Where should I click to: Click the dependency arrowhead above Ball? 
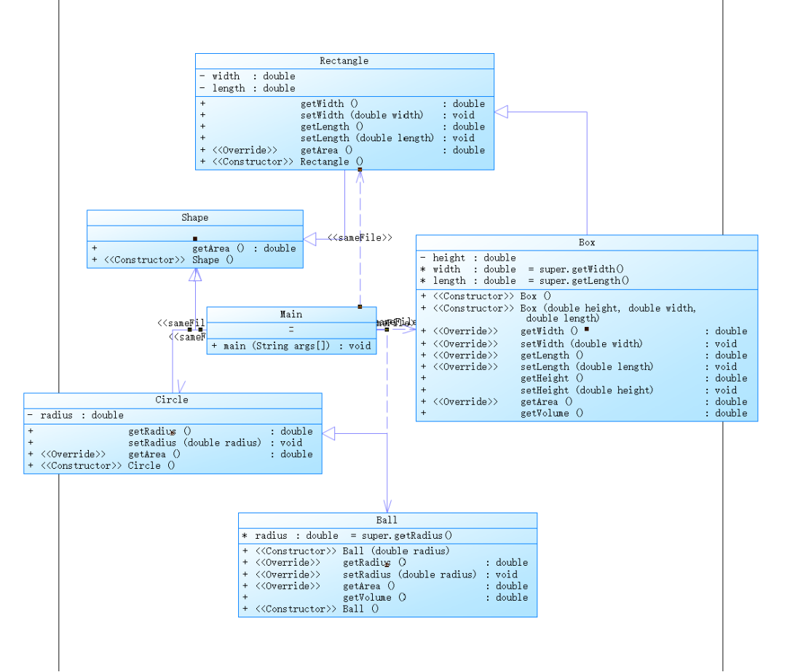click(x=387, y=506)
